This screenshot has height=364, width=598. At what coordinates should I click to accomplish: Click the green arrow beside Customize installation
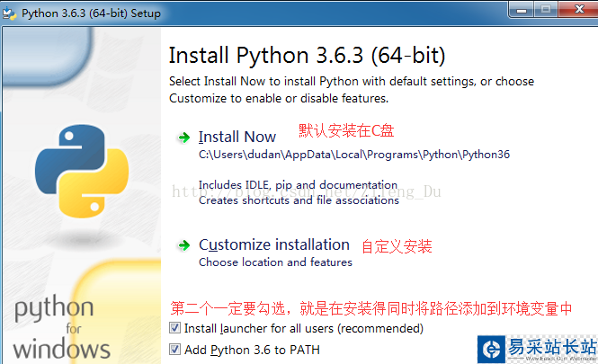183,244
